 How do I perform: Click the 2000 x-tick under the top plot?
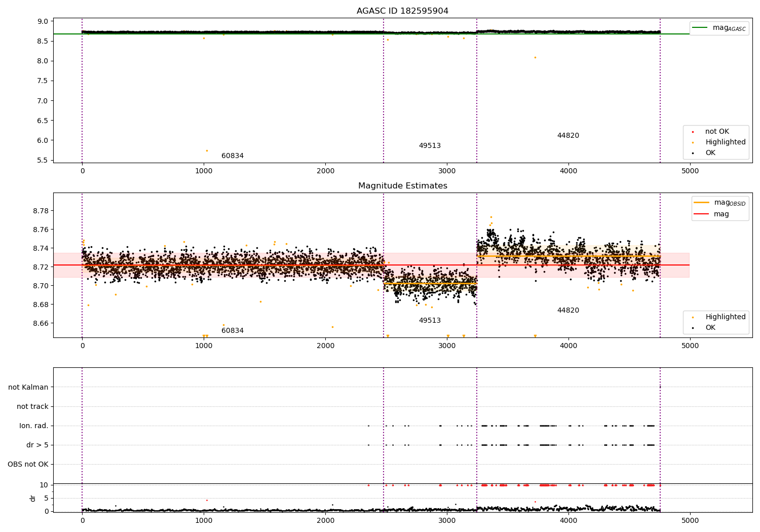(x=325, y=171)
